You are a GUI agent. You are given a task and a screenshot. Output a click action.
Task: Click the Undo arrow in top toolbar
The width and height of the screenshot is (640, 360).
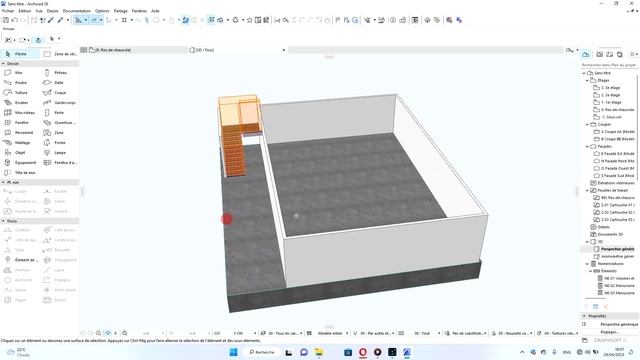click(15, 20)
